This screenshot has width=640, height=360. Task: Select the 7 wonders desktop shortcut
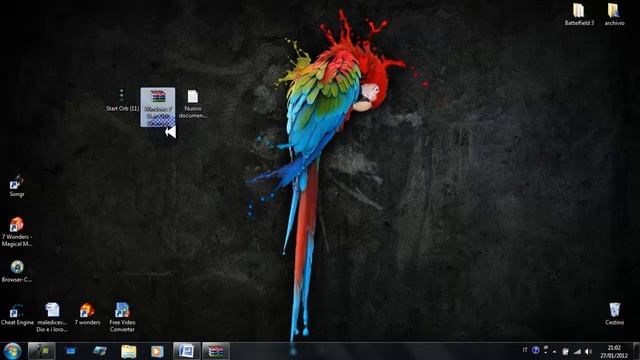click(87, 314)
